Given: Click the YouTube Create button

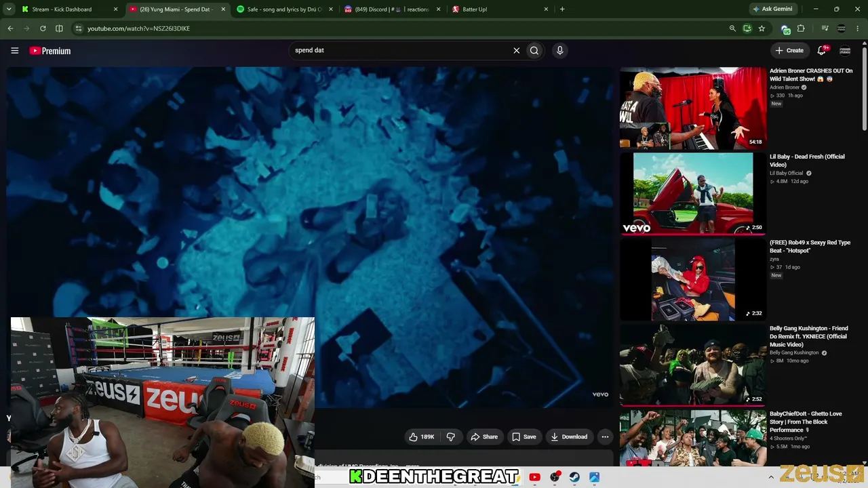Looking at the screenshot, I should tap(789, 50).
